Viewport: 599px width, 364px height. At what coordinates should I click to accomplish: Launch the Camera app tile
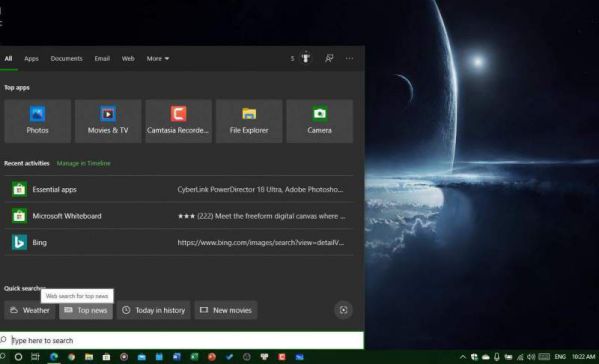point(320,121)
